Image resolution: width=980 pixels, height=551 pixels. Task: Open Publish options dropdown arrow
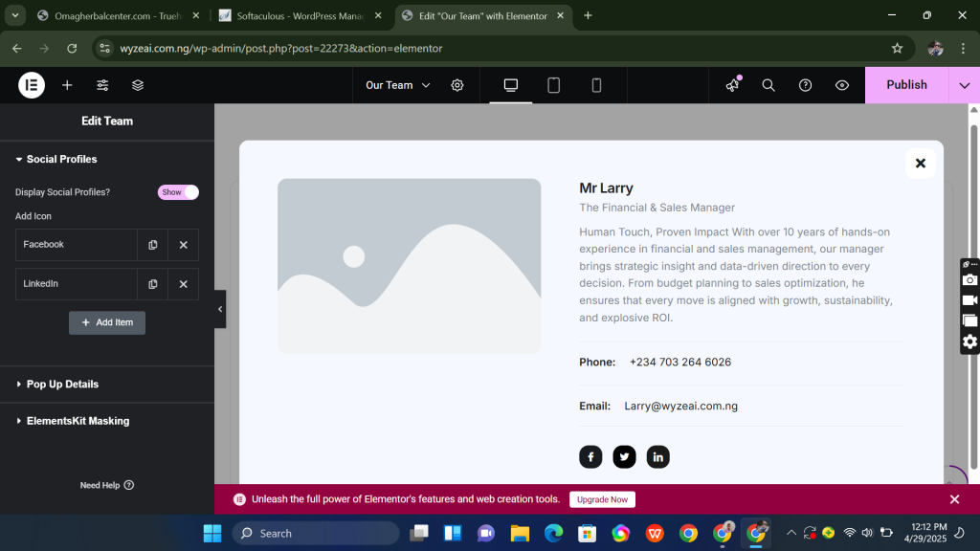pyautogui.click(x=964, y=85)
